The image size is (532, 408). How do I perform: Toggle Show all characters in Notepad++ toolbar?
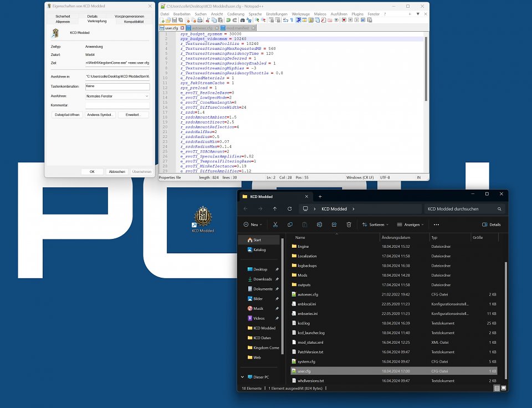click(x=291, y=20)
